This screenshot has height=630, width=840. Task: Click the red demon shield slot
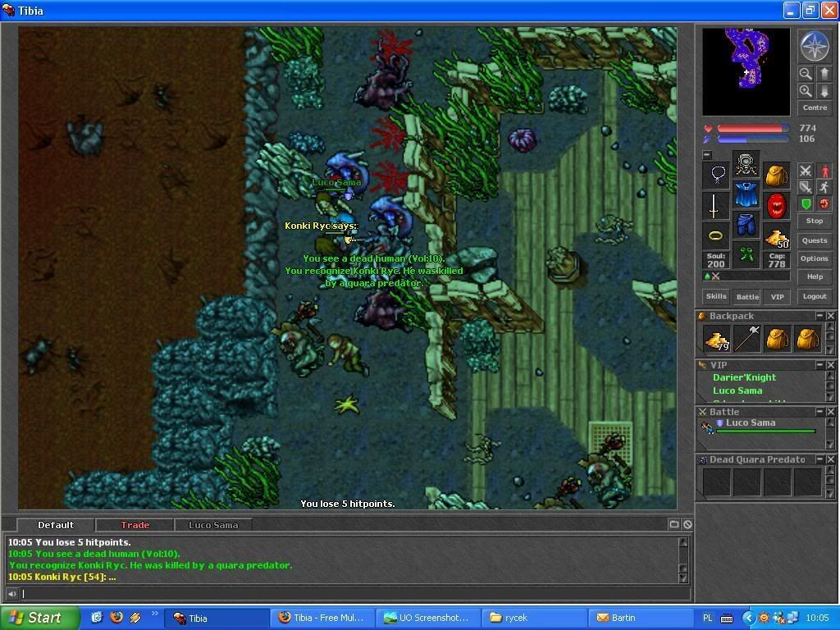click(776, 206)
